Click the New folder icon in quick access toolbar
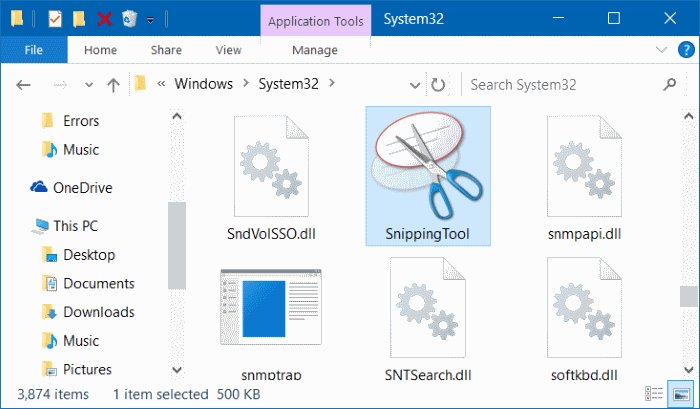The height and width of the screenshot is (409, 700). pos(79,19)
